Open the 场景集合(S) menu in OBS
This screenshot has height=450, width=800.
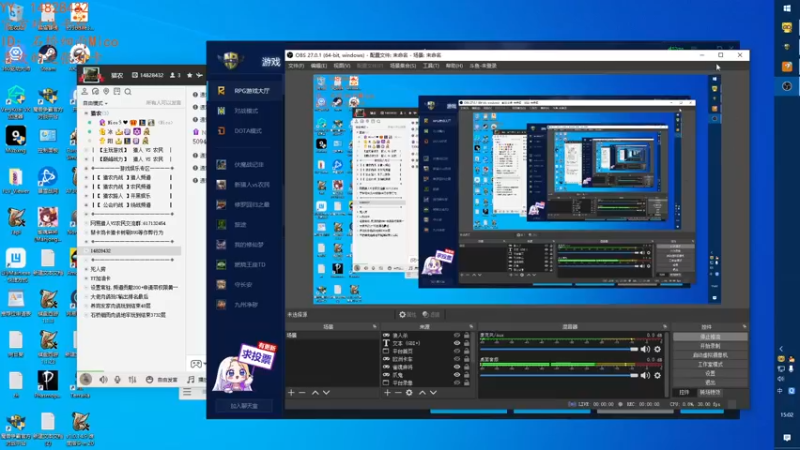pyautogui.click(x=403, y=66)
